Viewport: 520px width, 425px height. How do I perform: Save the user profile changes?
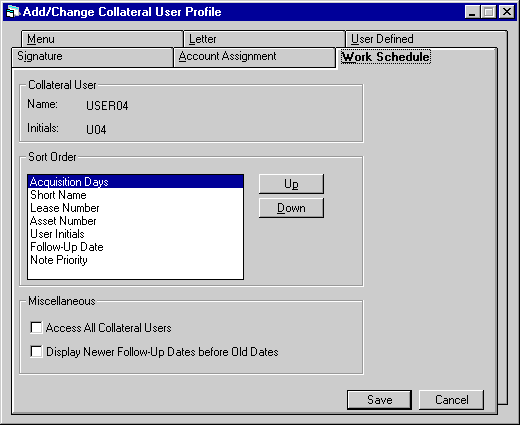[x=379, y=400]
